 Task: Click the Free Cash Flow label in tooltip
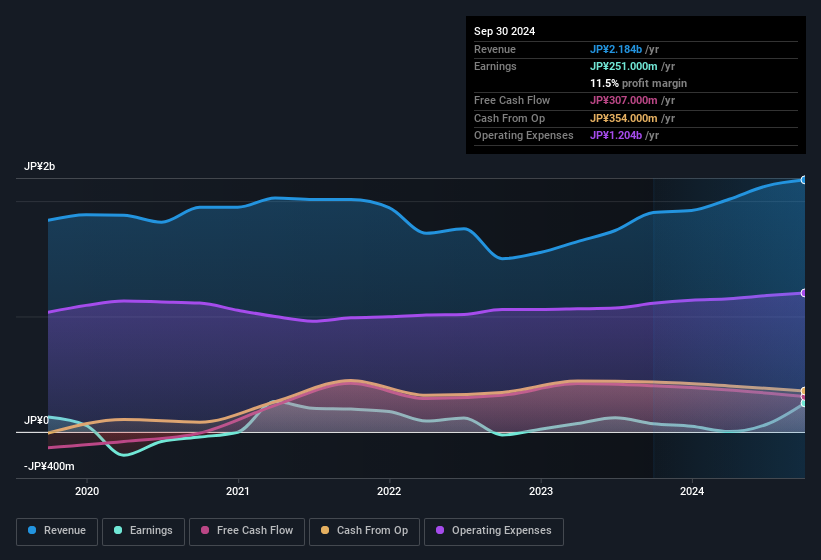[512, 100]
